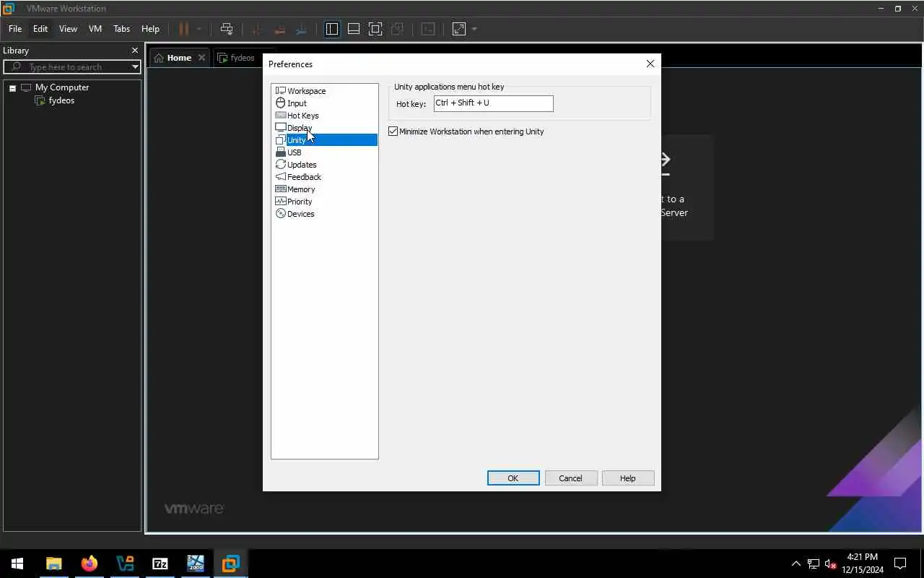Click the stretch guest display icon

tap(459, 29)
